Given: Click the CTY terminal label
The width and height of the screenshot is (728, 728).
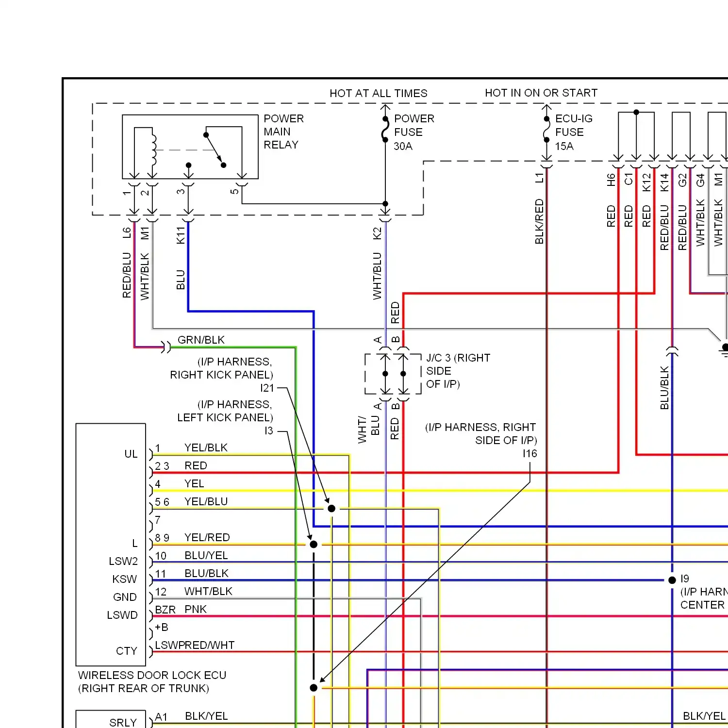Looking at the screenshot, I should coord(127,651).
